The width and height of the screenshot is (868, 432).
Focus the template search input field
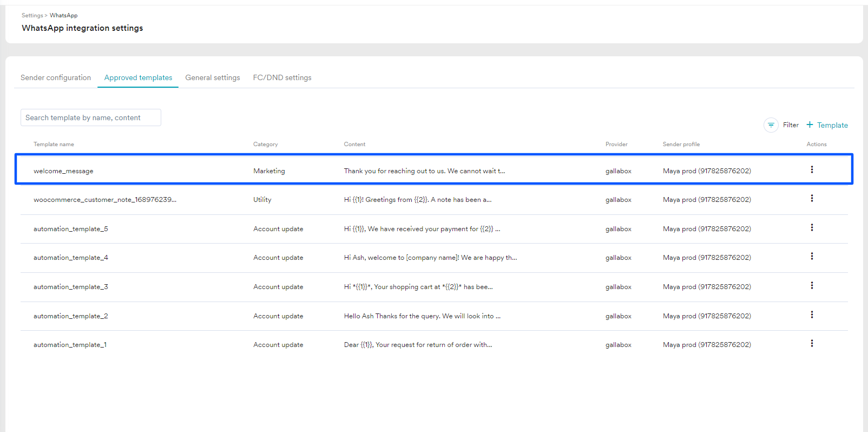point(91,117)
